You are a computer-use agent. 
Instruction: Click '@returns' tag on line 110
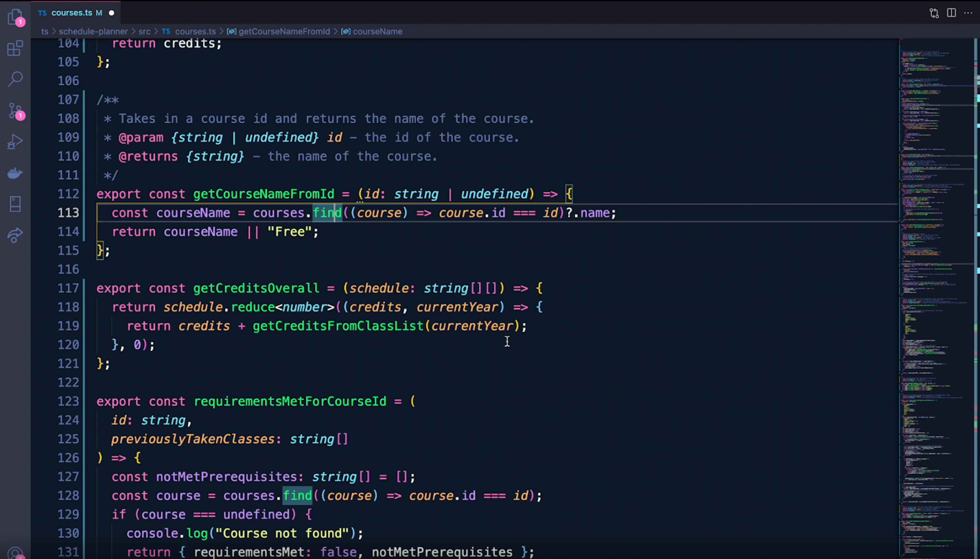(x=148, y=156)
